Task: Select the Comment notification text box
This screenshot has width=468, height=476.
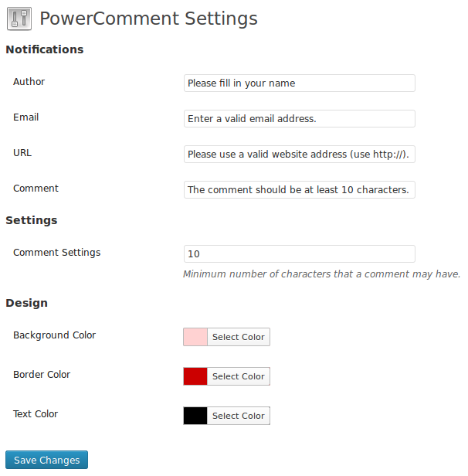Action: [x=300, y=189]
